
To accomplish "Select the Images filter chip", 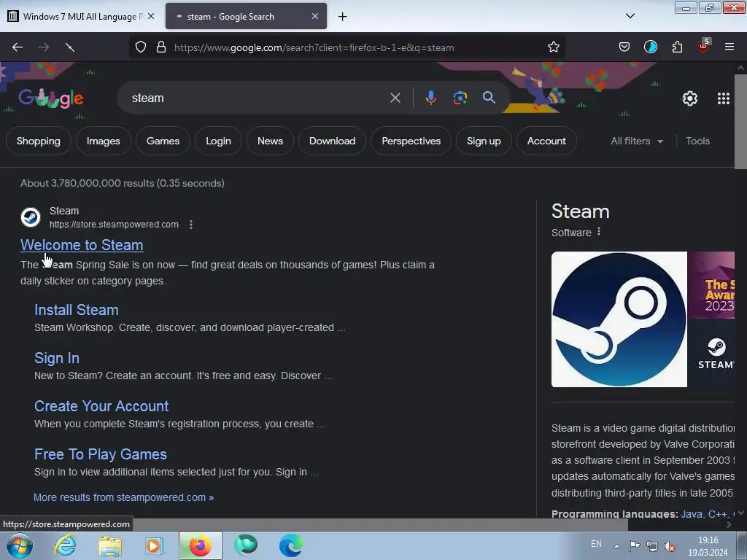I will click(x=104, y=141).
